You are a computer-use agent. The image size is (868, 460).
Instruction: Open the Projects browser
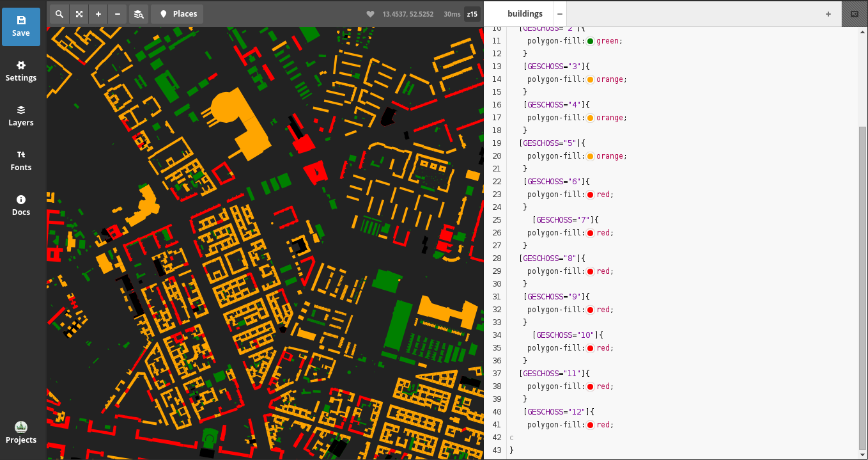[21, 433]
